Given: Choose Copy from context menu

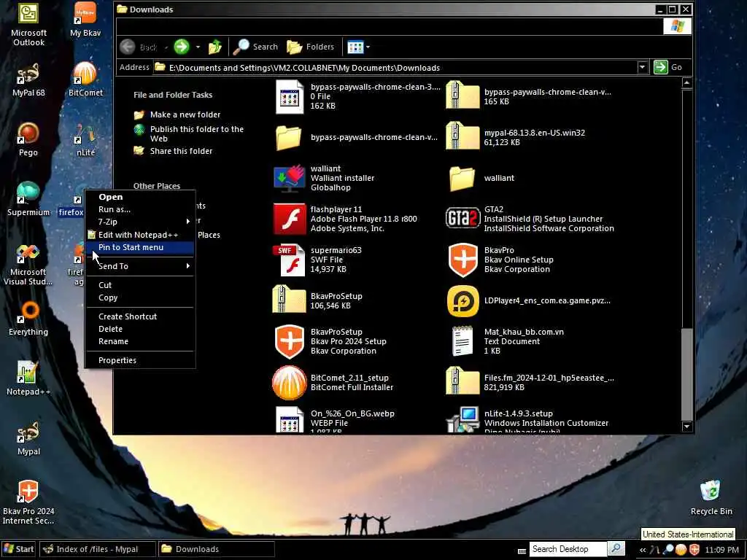Looking at the screenshot, I should [x=140, y=297].
